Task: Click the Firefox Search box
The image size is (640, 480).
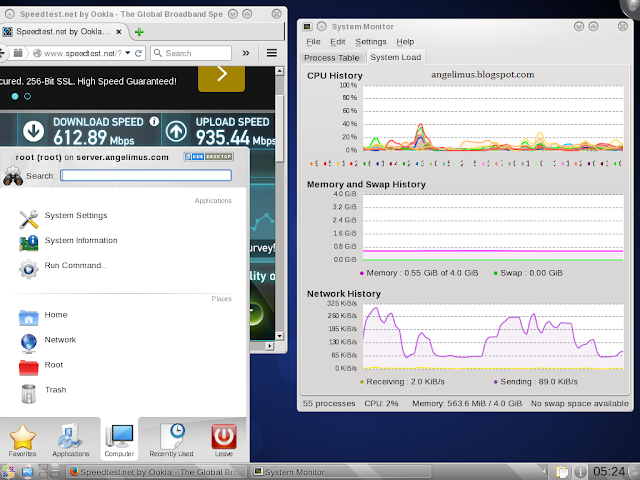Action: coord(191,53)
